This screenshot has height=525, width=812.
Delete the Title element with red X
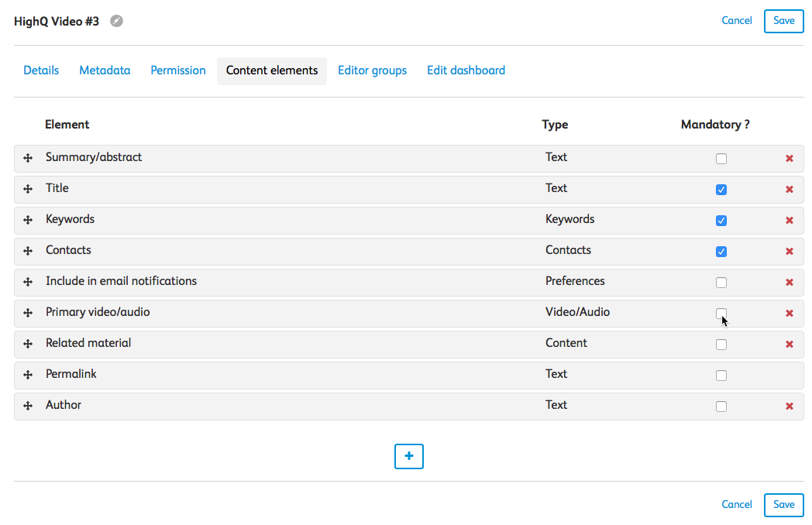(790, 190)
